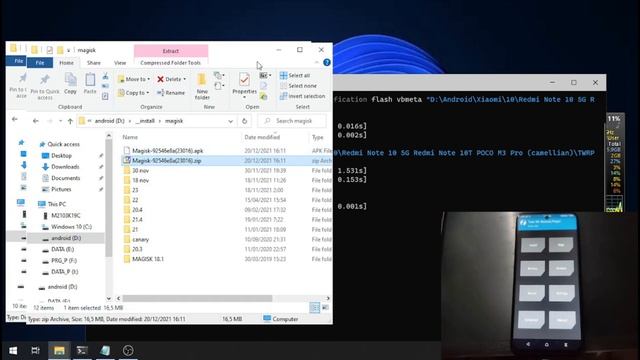Open the Windows Start menu
The height and width of the screenshot is (360, 640).
(x=13, y=351)
